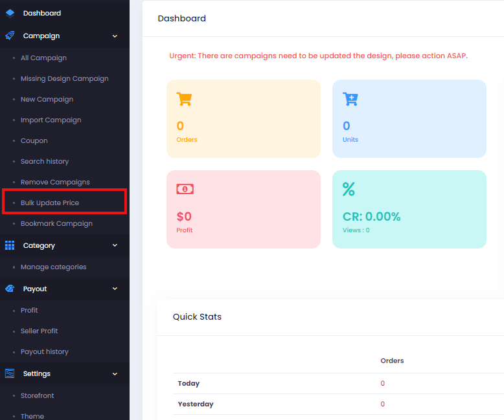Select Bulk Update Price
The image size is (504, 420).
(x=50, y=203)
